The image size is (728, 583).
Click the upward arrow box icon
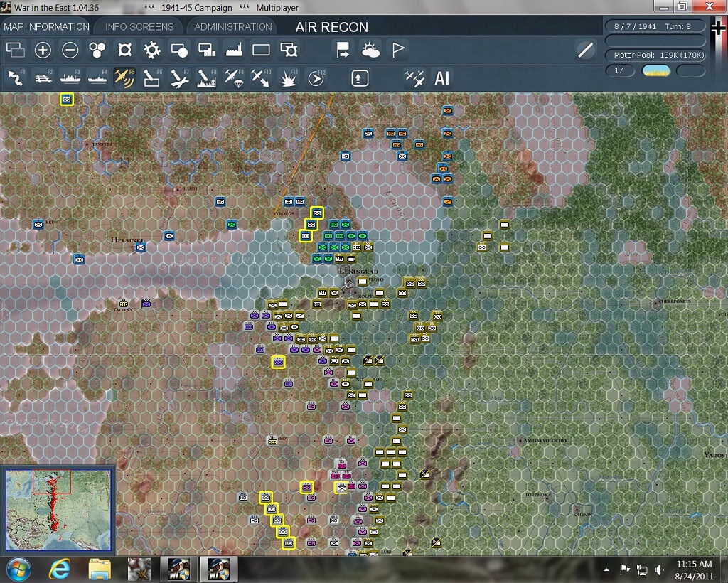point(359,78)
